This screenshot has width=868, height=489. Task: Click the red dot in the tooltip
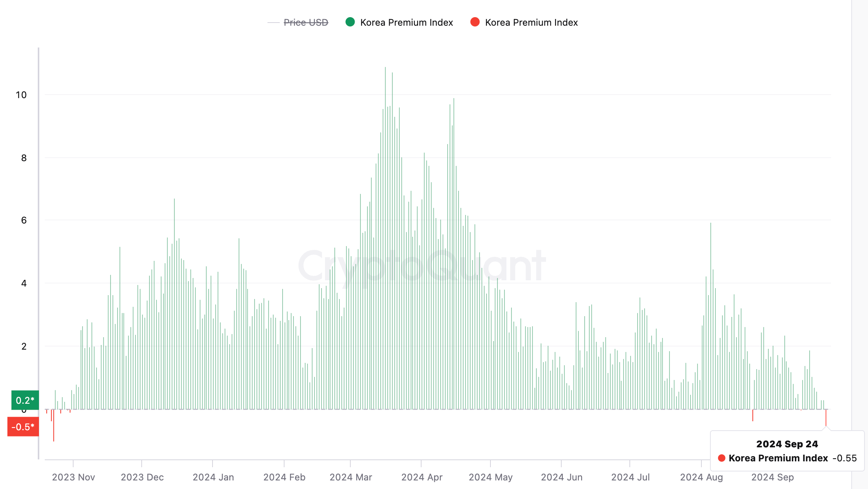click(722, 458)
